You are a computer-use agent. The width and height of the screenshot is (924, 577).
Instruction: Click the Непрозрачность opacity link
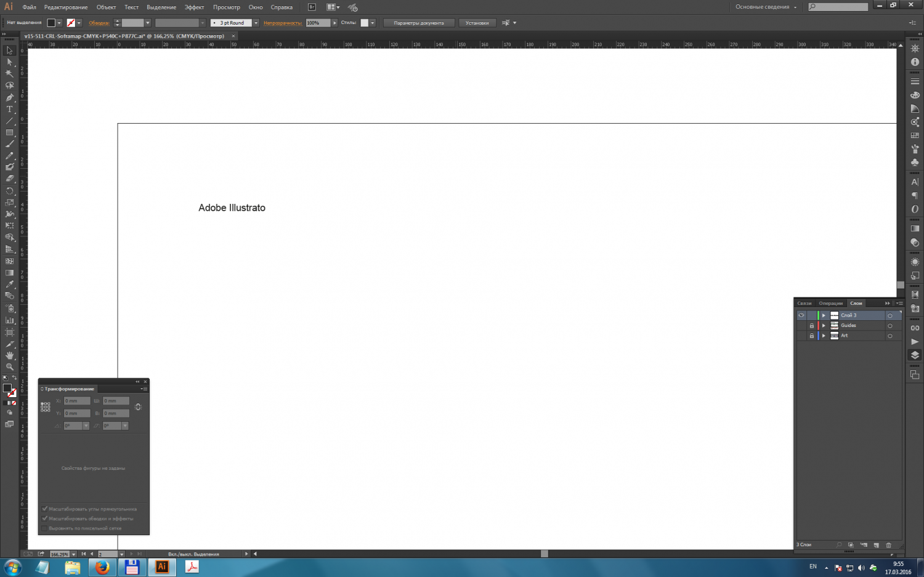click(283, 23)
